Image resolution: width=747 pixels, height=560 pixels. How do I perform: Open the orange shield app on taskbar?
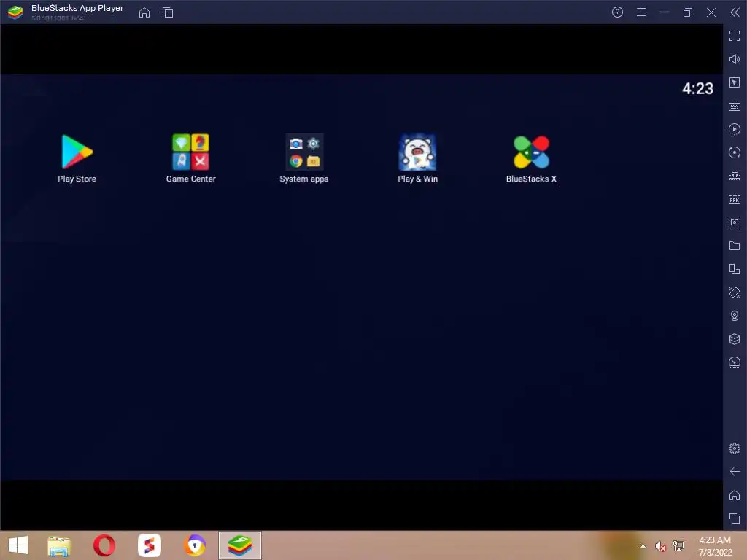tap(194, 545)
